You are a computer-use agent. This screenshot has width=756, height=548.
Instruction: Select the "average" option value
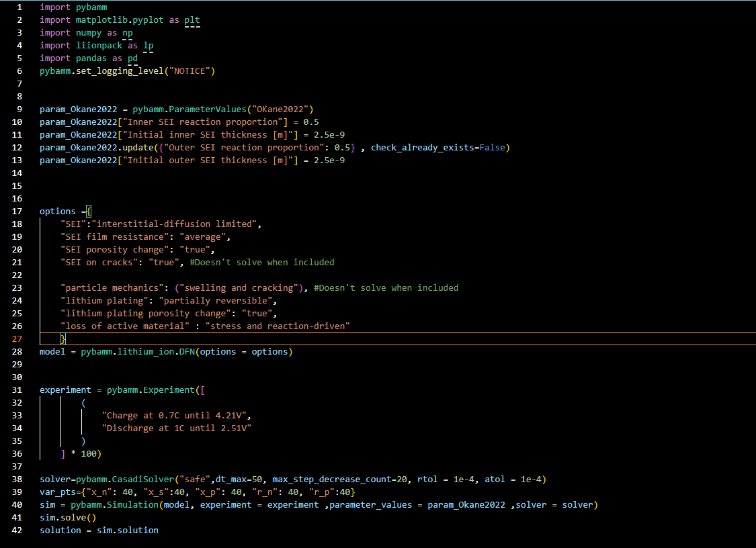coord(202,236)
